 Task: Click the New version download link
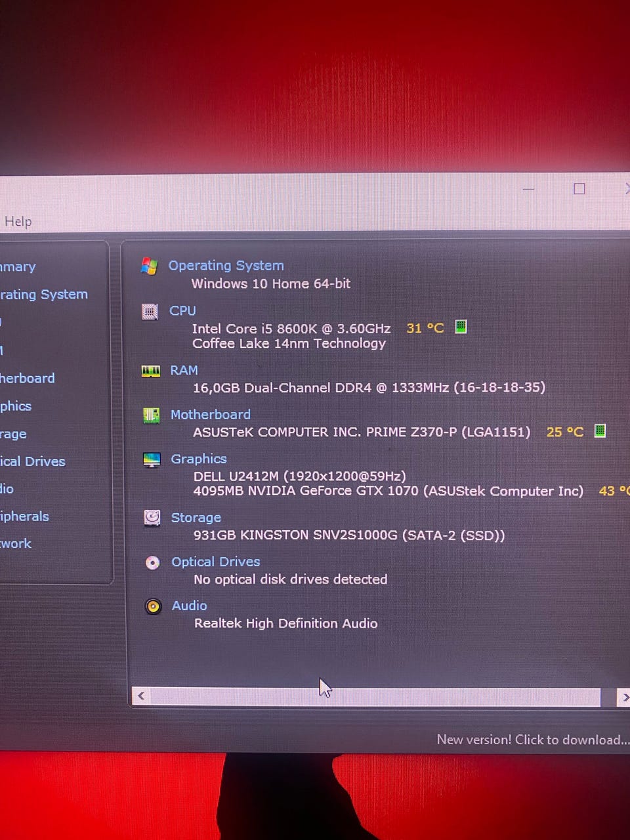coord(533,740)
